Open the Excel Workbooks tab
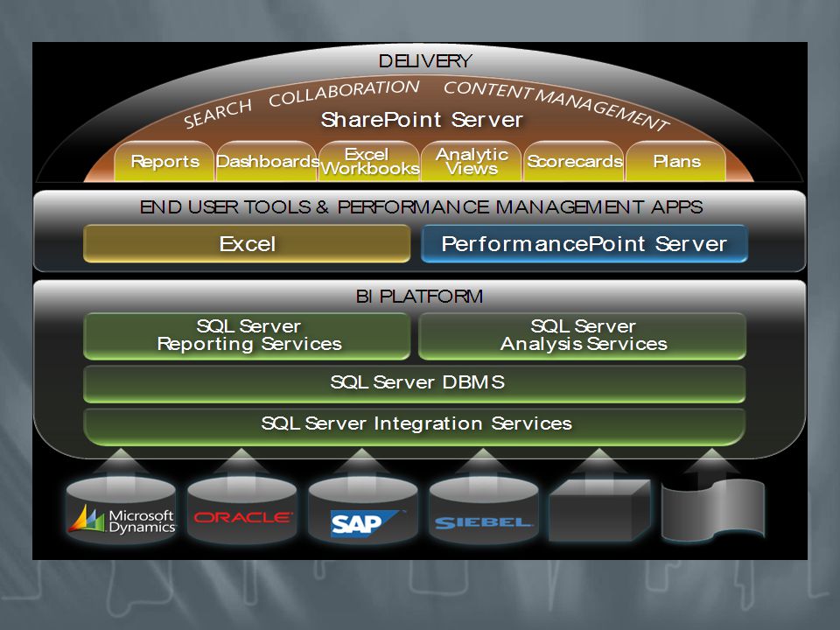840x630 pixels. [x=369, y=161]
